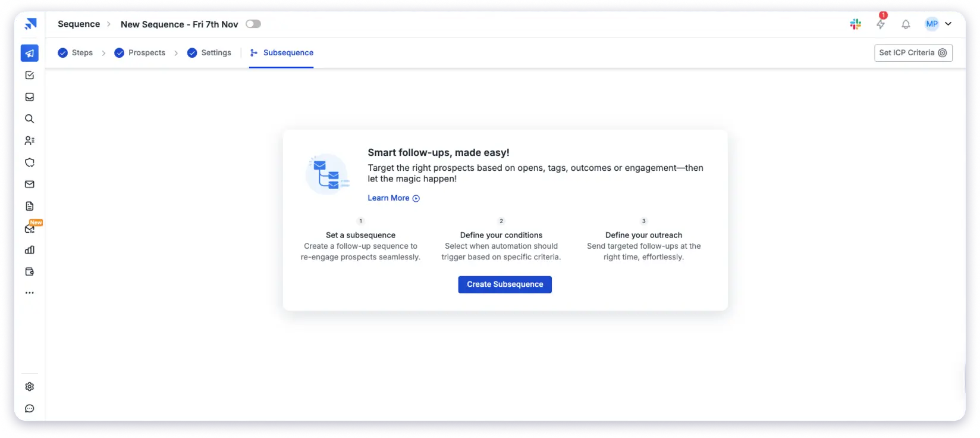The height and width of the screenshot is (438, 980).
Task: Open the sidebar icon tagged New
Action: pos(30,228)
